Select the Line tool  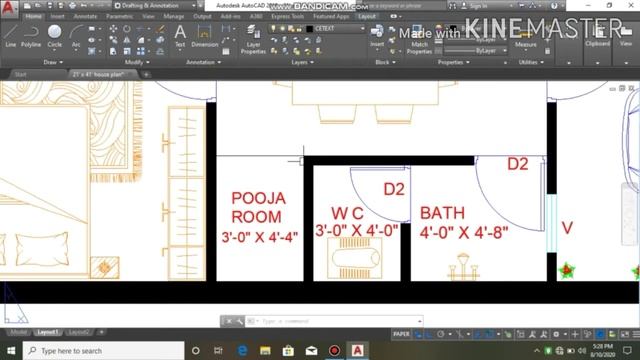point(11,36)
